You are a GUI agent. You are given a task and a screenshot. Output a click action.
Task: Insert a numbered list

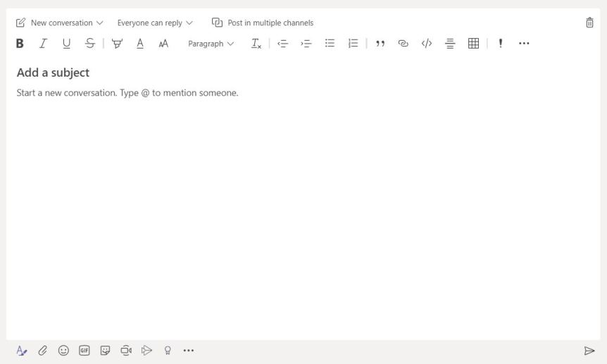pos(353,44)
